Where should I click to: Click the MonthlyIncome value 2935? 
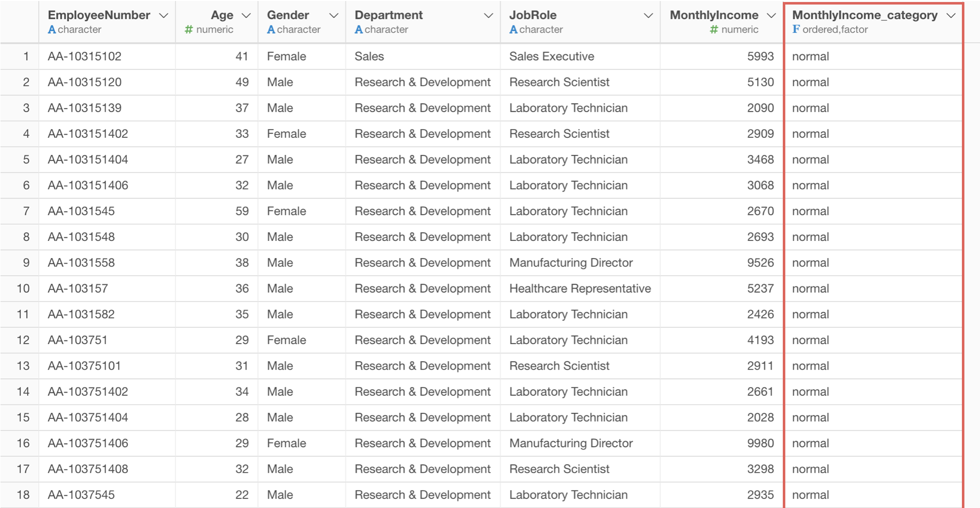click(760, 495)
